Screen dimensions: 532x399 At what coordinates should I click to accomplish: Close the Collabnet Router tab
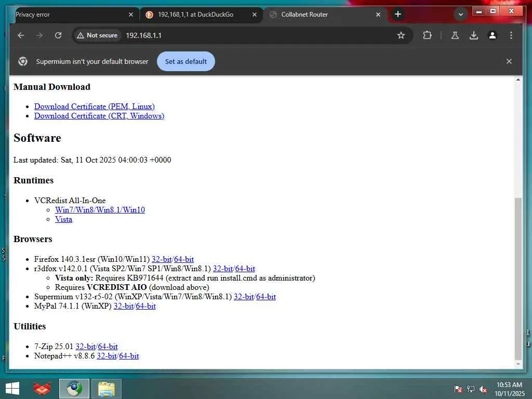click(x=378, y=15)
